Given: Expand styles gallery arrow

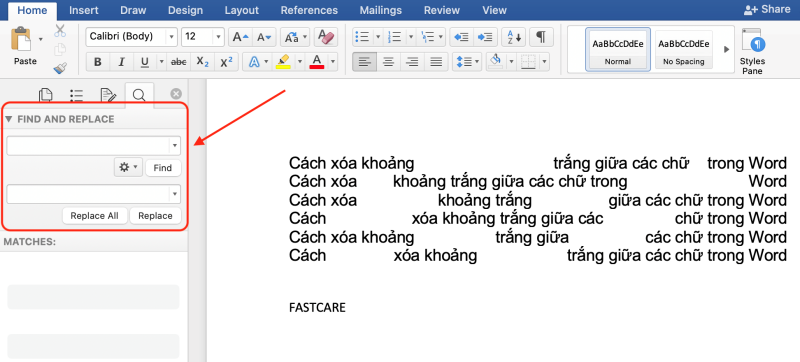Looking at the screenshot, I should [727, 49].
